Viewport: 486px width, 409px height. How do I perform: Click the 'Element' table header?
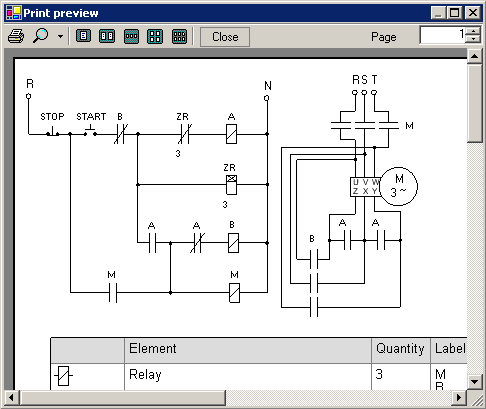pos(248,350)
